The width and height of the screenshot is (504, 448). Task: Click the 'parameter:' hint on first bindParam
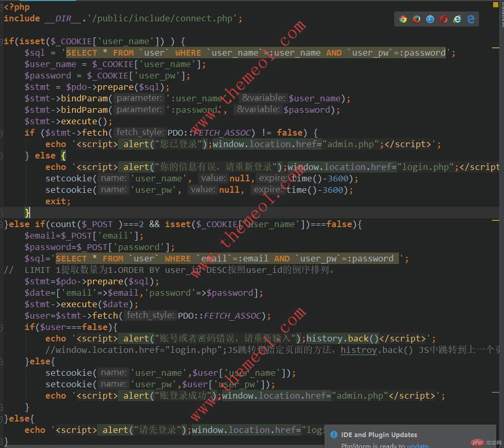pos(139,98)
